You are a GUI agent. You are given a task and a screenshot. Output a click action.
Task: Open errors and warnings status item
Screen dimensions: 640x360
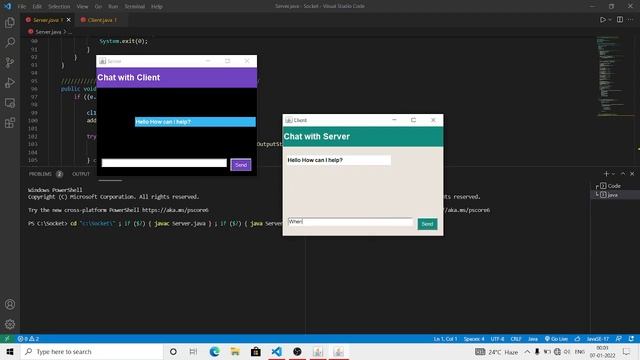pyautogui.click(x=28, y=339)
